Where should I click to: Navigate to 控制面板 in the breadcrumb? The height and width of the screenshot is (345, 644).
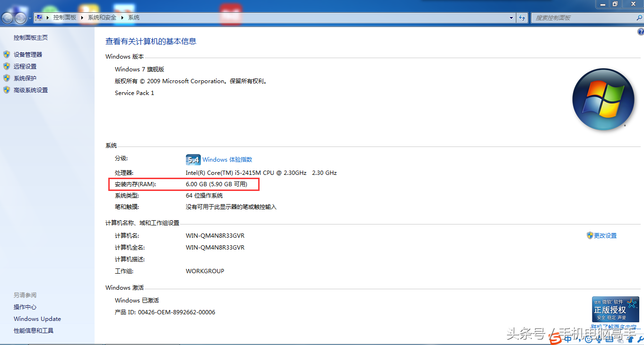point(64,17)
